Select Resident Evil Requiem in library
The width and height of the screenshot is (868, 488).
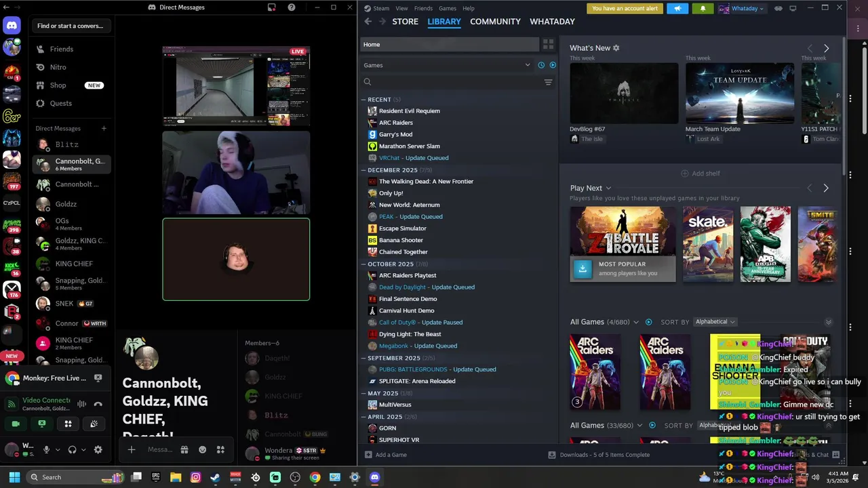(409, 111)
